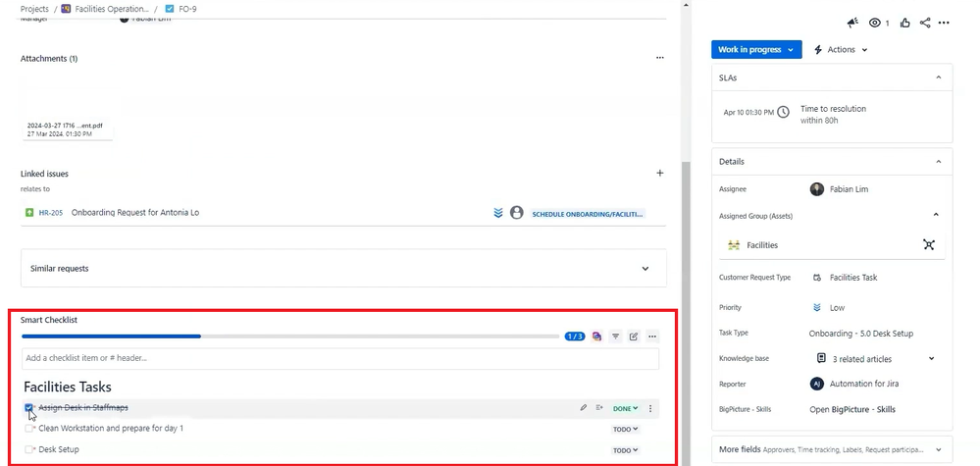The image size is (980, 466).
Task: Click the Facilities object graph icon
Action: tap(929, 245)
